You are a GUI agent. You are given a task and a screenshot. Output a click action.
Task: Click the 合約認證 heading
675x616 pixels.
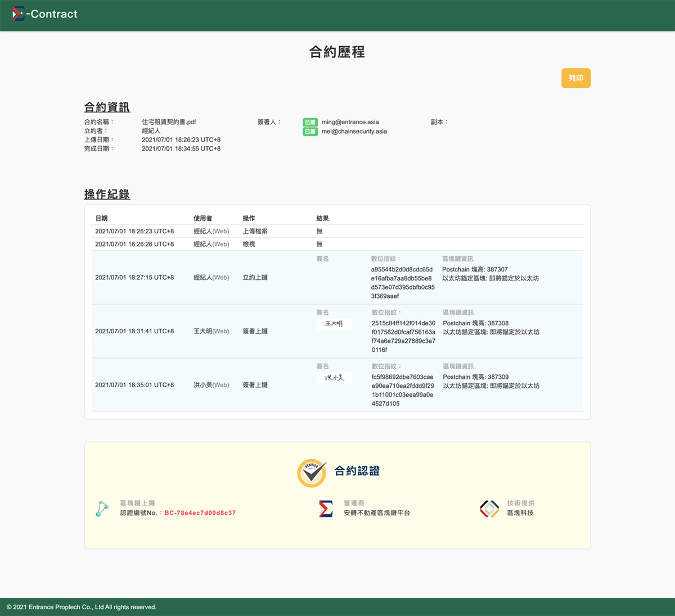point(357,471)
